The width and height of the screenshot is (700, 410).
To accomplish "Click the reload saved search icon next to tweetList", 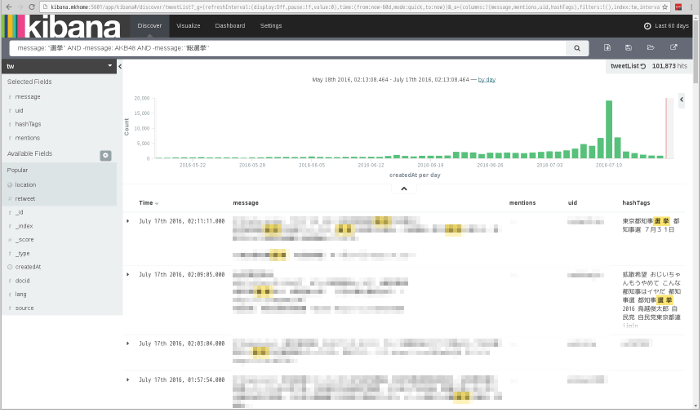I will 643,66.
